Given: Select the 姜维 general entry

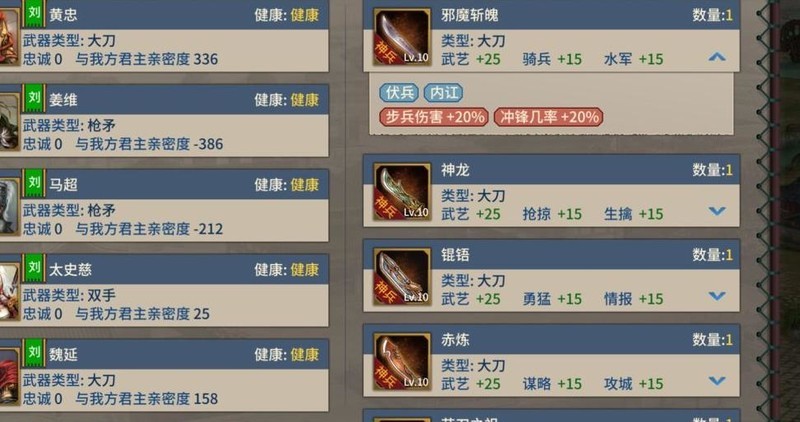Looking at the screenshot, I should point(164,120).
